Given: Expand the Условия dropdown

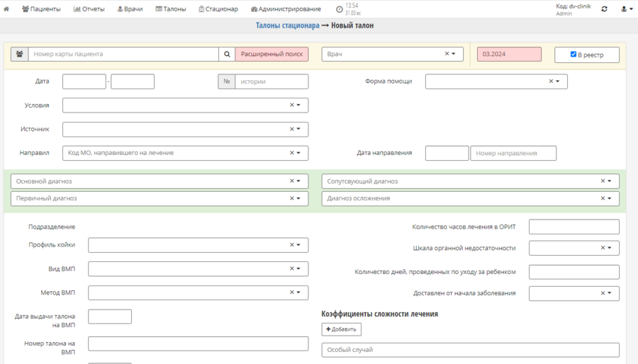Looking at the screenshot, I should click(298, 105).
